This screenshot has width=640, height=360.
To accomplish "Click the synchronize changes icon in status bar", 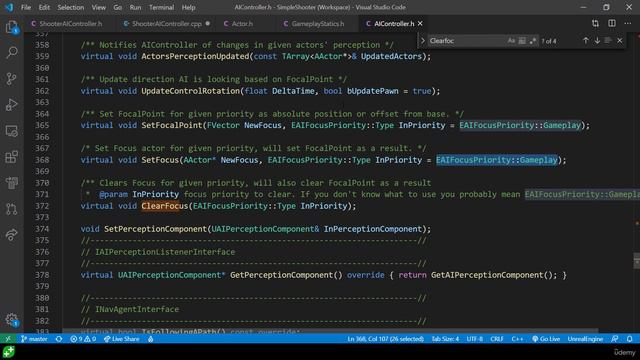I will click(59, 339).
